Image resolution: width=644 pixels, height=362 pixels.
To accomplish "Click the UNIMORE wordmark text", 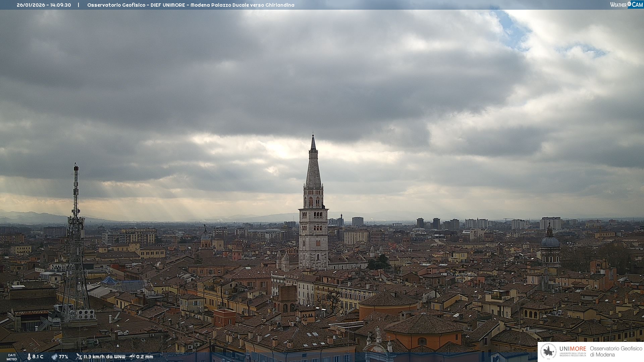I will click(x=573, y=349).
